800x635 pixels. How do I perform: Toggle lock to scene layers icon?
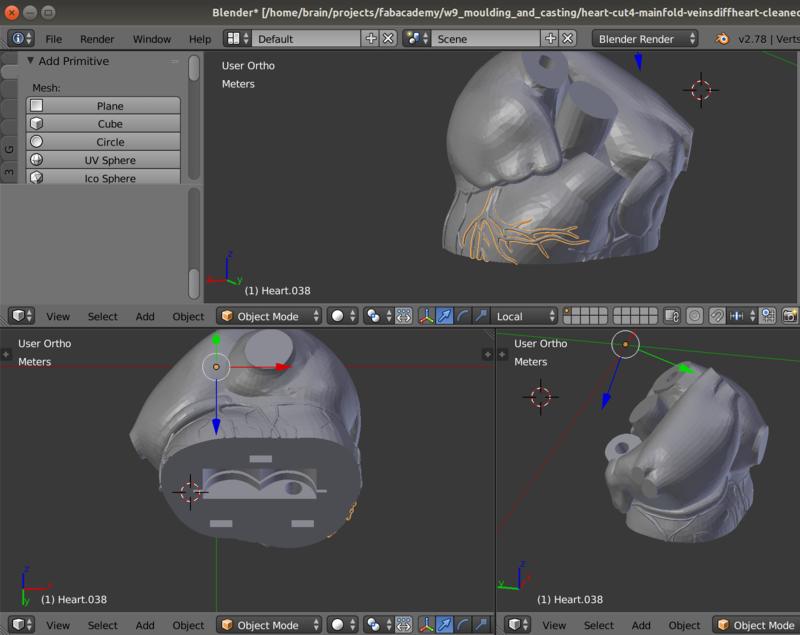click(x=671, y=315)
